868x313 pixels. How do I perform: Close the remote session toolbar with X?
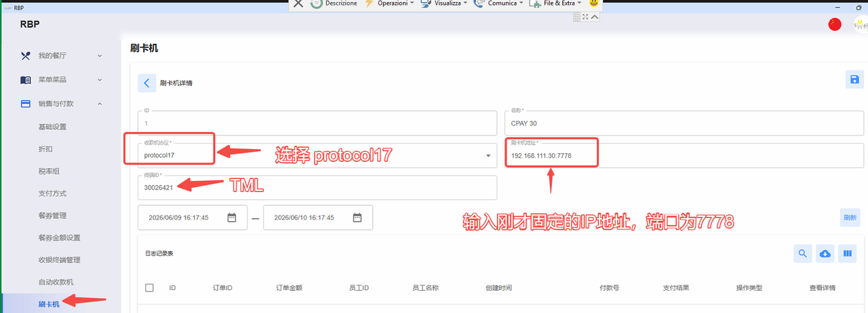click(x=298, y=3)
